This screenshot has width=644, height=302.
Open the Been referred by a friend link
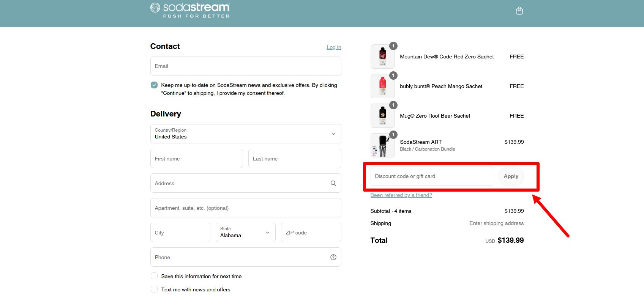(x=401, y=195)
